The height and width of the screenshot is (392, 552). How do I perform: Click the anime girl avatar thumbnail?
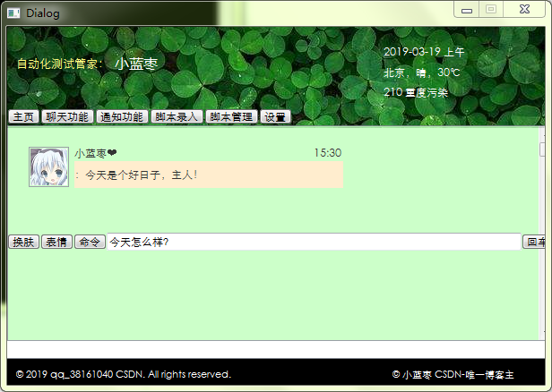(49, 167)
